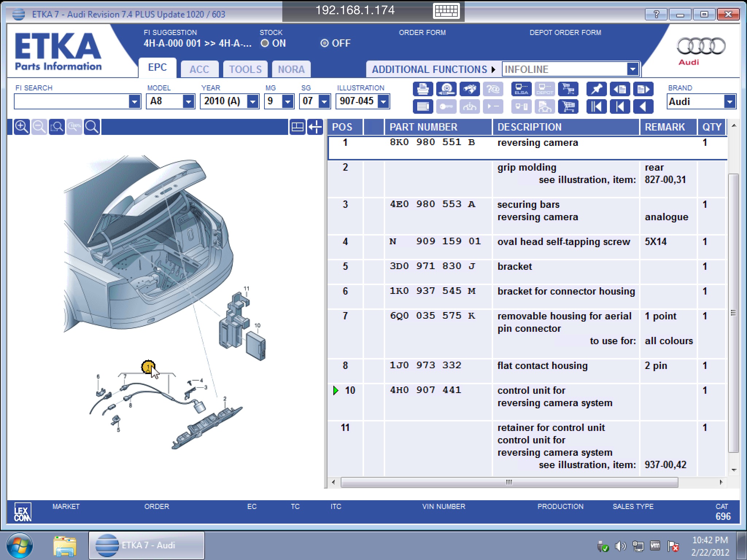The image size is (747, 560).
Task: Open the ELSA link icon
Action: (521, 89)
